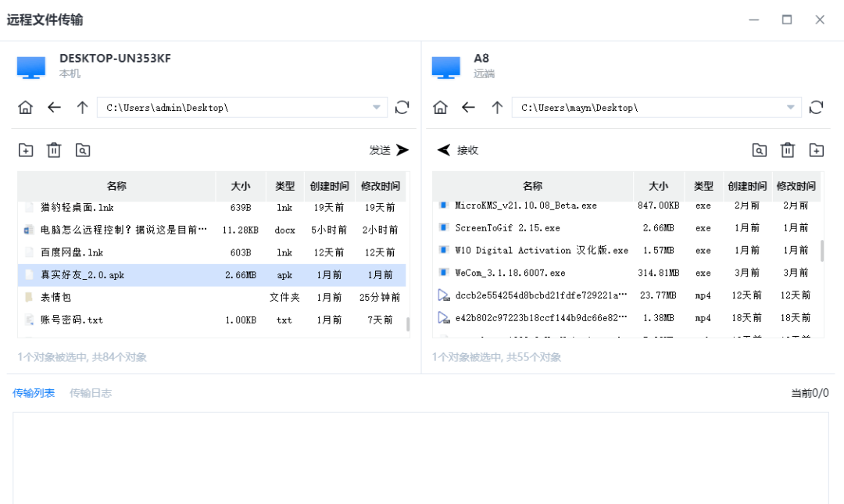The image size is (844, 504).
Task: Create a new folder on remote panel
Action: click(815, 149)
